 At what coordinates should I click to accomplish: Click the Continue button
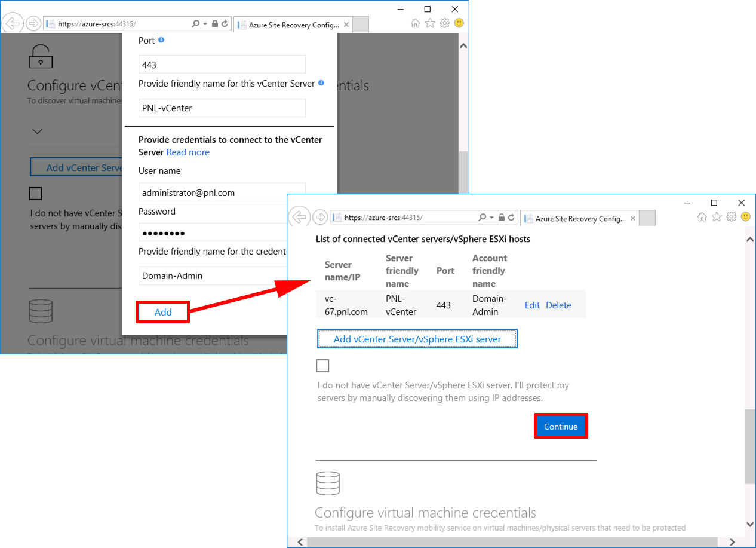(561, 426)
